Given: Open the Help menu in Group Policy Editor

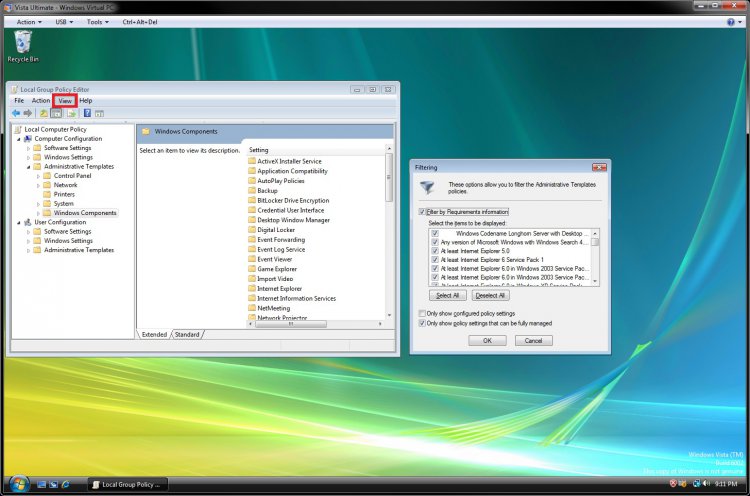Looking at the screenshot, I should 86,100.
